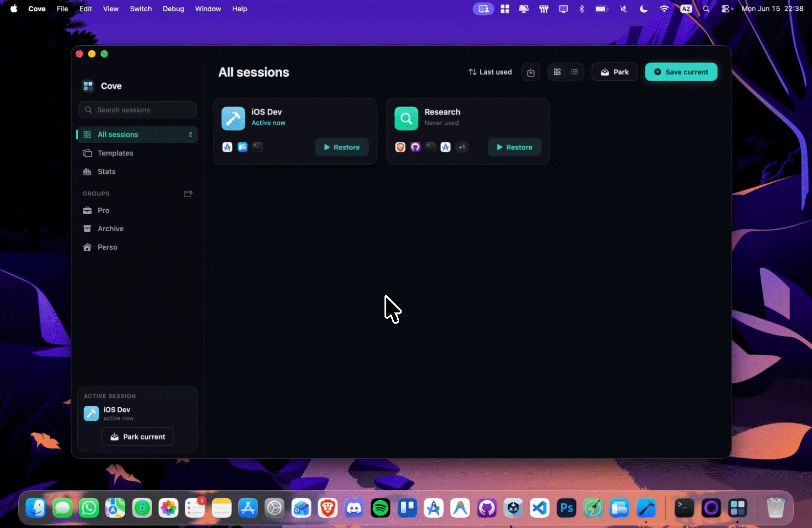Viewport: 812px width, 528px height.
Task: Open Brave browser from the Dock
Action: tap(327, 508)
